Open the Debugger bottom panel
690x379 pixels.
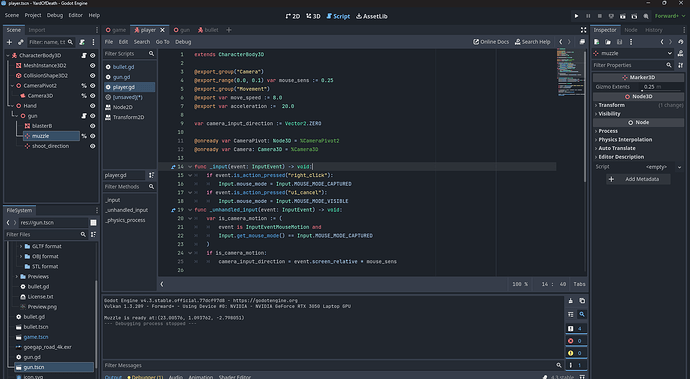(x=145, y=377)
